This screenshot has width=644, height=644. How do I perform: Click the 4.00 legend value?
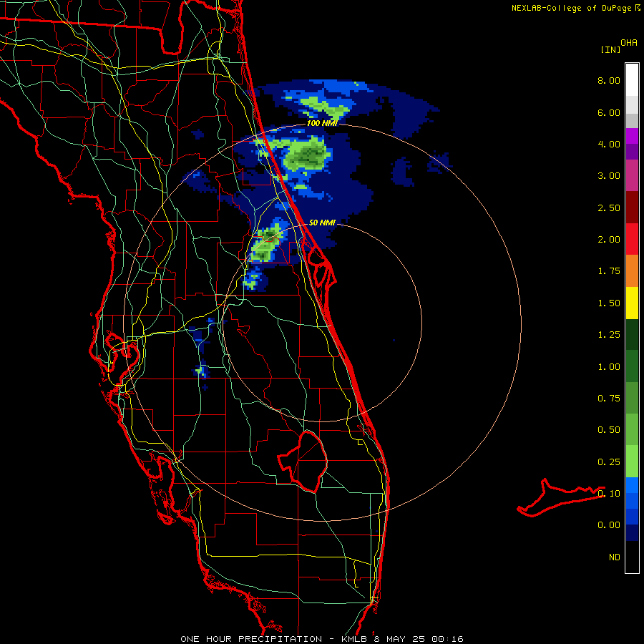609,144
